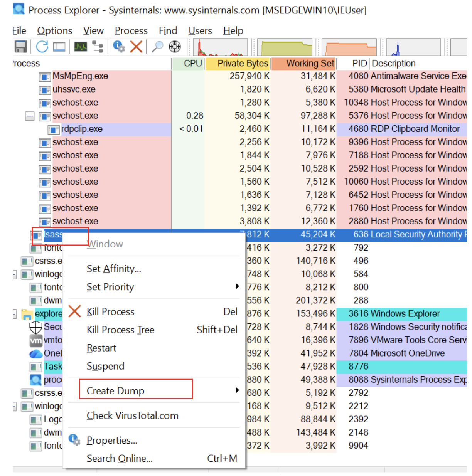Select Kill Process in the context menu
472x476 pixels.
(111, 311)
